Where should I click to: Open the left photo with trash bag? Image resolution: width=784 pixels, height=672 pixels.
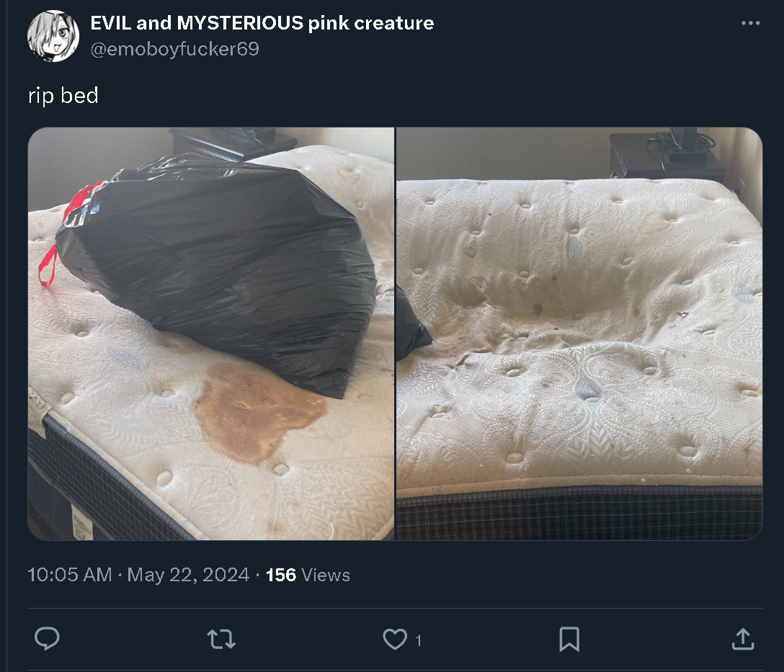click(211, 333)
